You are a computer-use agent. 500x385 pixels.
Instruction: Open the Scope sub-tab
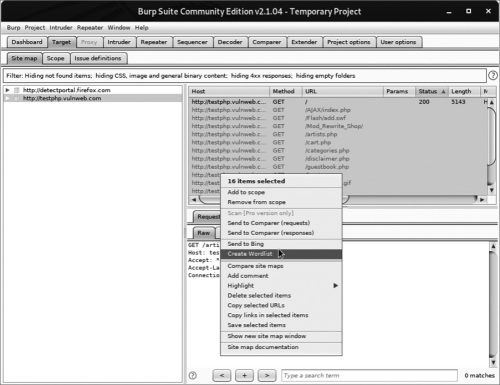pyautogui.click(x=55, y=58)
